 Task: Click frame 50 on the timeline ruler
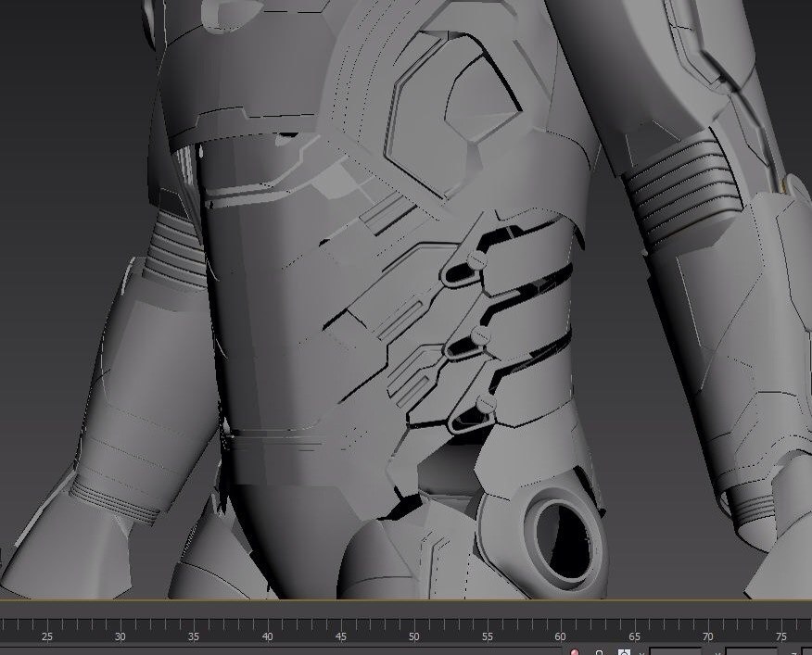[413, 636]
